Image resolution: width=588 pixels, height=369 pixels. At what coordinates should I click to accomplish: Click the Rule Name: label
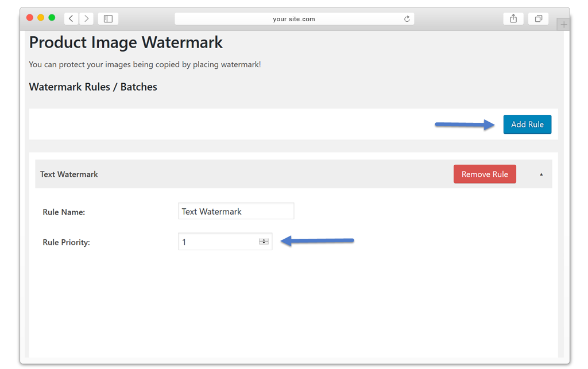pyautogui.click(x=64, y=212)
